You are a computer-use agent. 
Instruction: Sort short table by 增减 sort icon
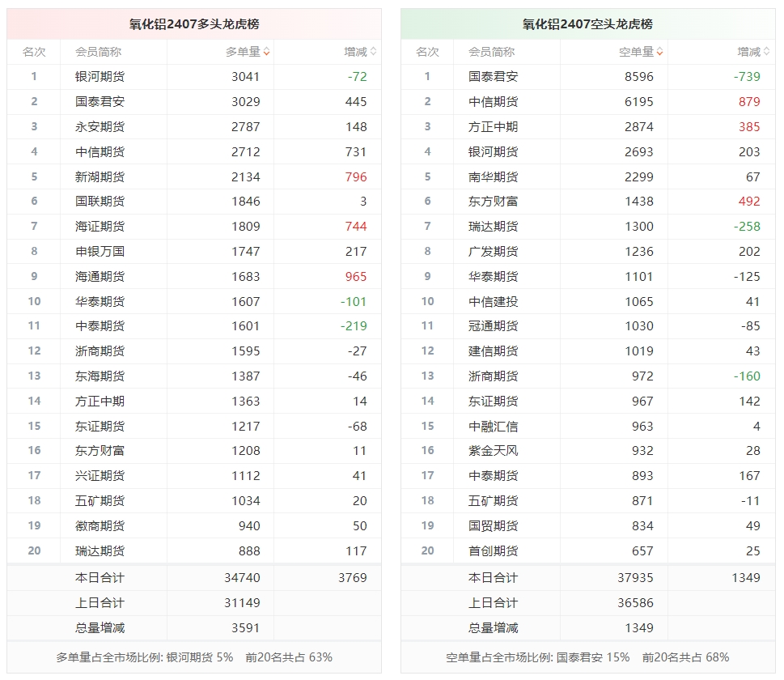tap(766, 52)
